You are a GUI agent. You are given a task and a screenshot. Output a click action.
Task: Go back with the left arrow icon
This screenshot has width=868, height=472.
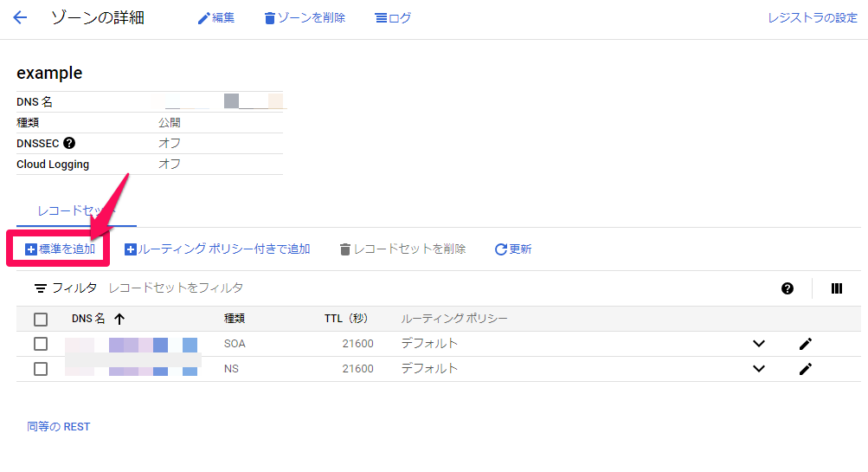(x=20, y=17)
